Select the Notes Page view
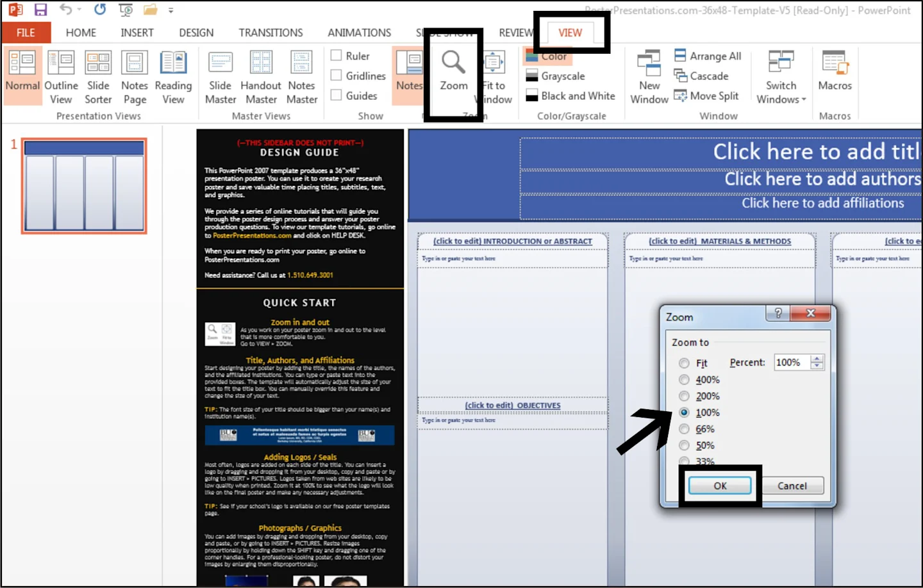Viewport: 923px width, 588px height. click(135, 77)
